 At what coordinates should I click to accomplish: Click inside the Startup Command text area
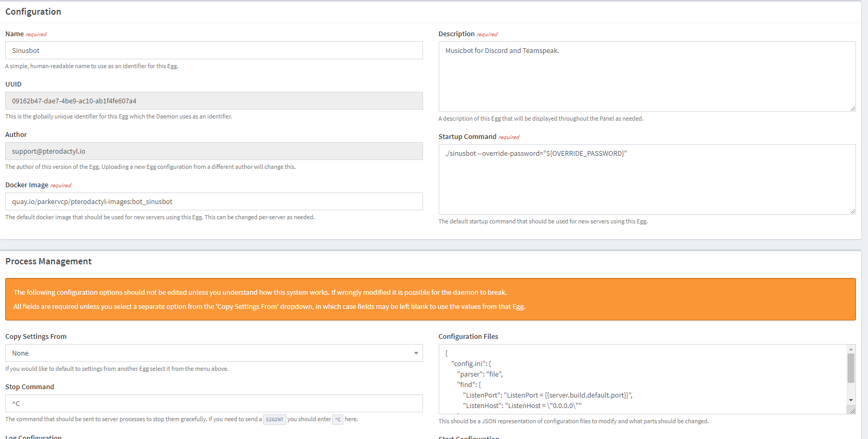[x=646, y=179]
